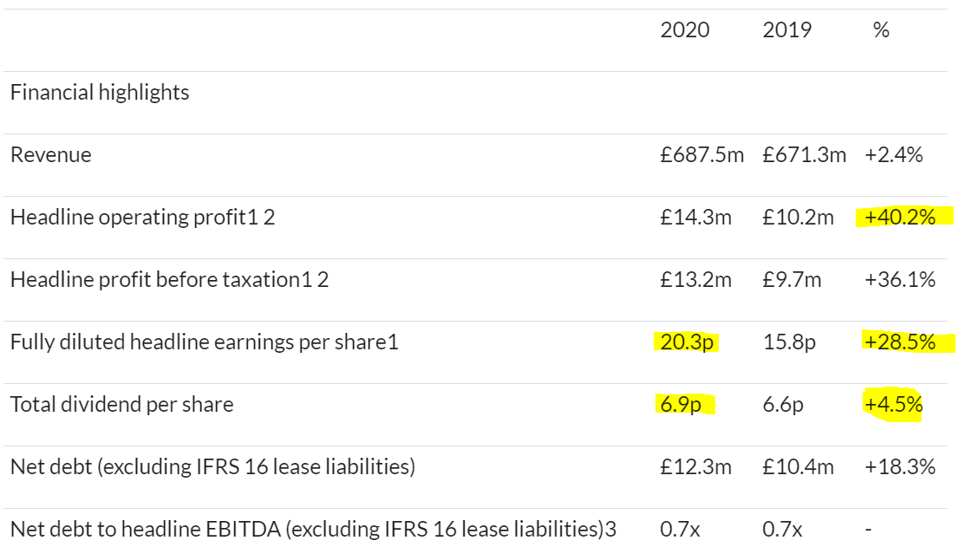The image size is (958, 560).
Task: Select the Financial highlights row label
Action: (100, 93)
